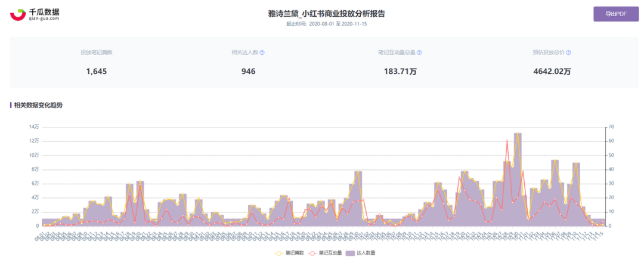Click the 4642.02万 estimated price value
The width and height of the screenshot is (644, 260).
552,72
